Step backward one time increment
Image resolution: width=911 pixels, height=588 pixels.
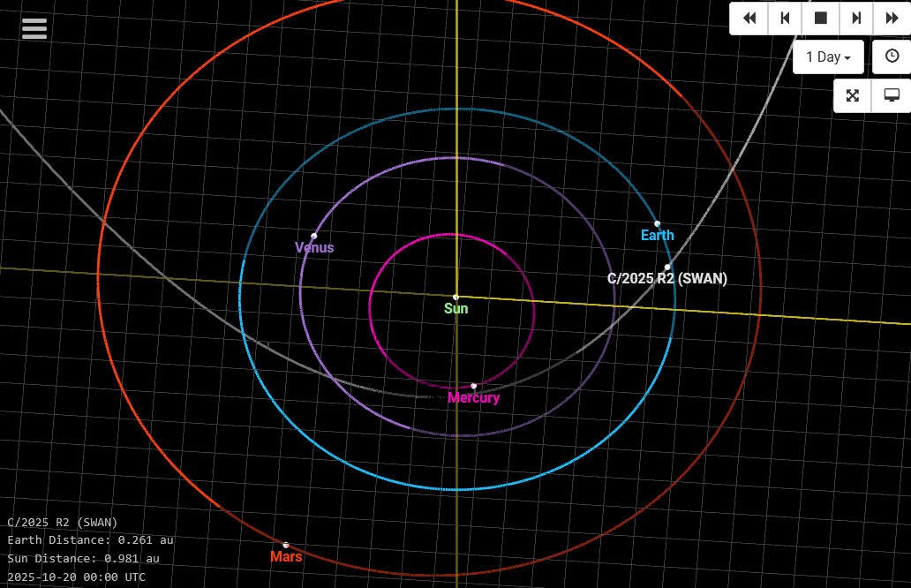[x=785, y=18]
